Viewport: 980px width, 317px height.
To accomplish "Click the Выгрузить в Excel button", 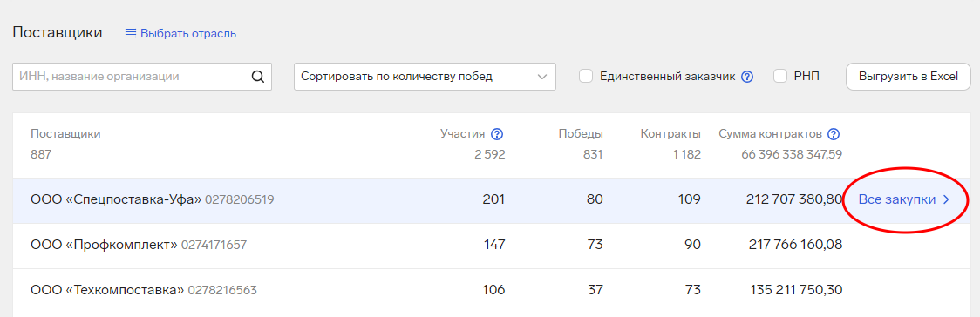I will point(909,77).
